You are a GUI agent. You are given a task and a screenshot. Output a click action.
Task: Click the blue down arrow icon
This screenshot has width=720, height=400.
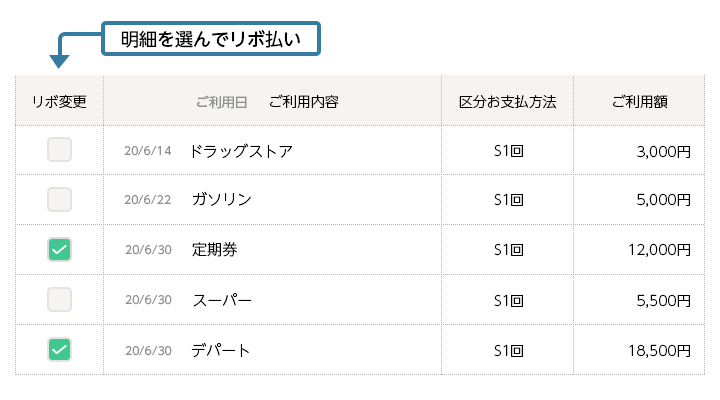(x=59, y=61)
